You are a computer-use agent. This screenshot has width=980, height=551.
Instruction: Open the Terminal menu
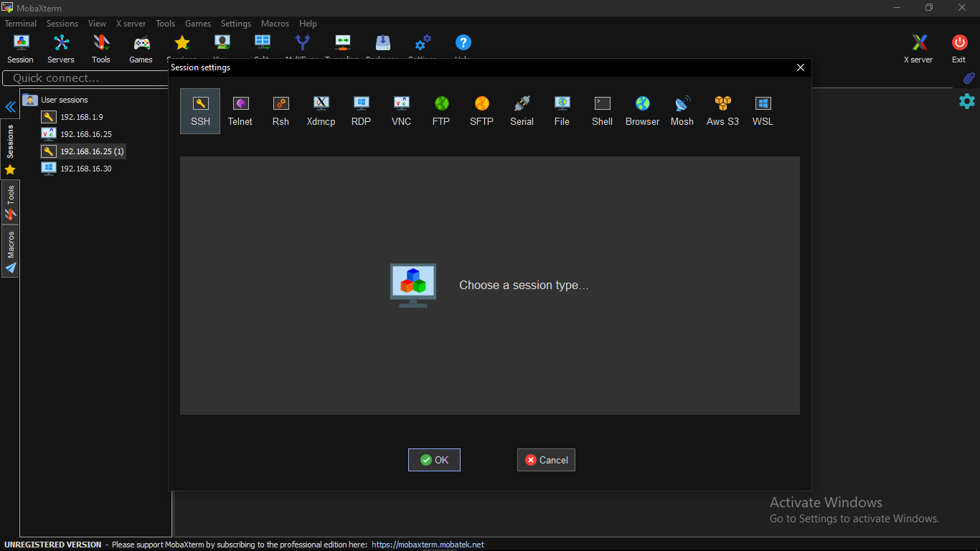pos(21,24)
